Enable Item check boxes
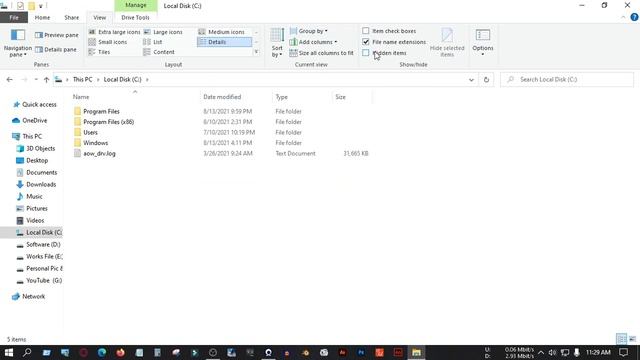The image size is (640, 360). click(366, 31)
